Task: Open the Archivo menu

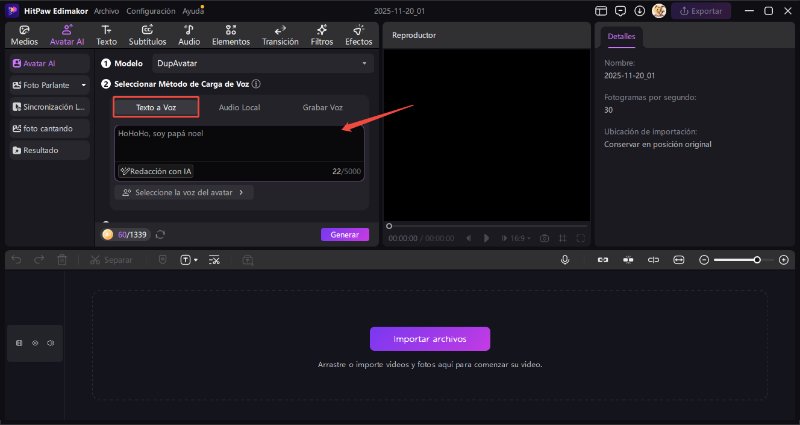Action: [x=106, y=11]
